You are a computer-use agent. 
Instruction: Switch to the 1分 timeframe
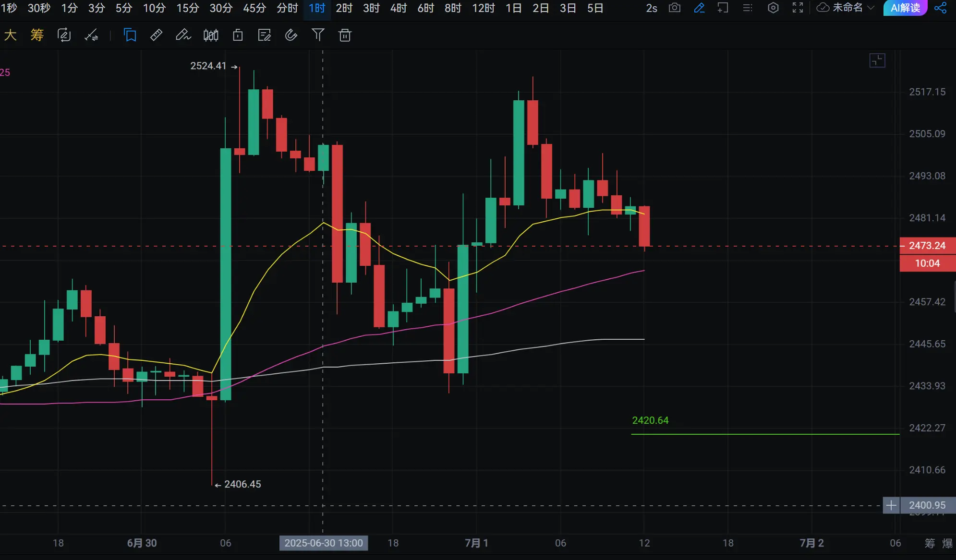(69, 8)
